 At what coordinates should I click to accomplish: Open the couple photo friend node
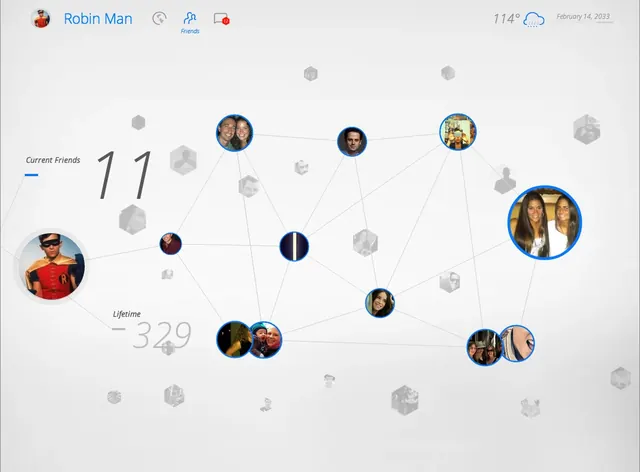tap(234, 133)
